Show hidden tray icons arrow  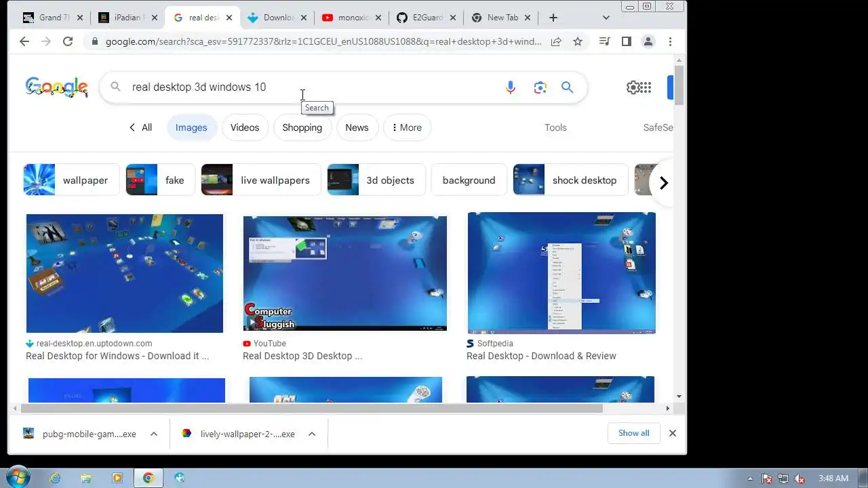[x=750, y=479]
